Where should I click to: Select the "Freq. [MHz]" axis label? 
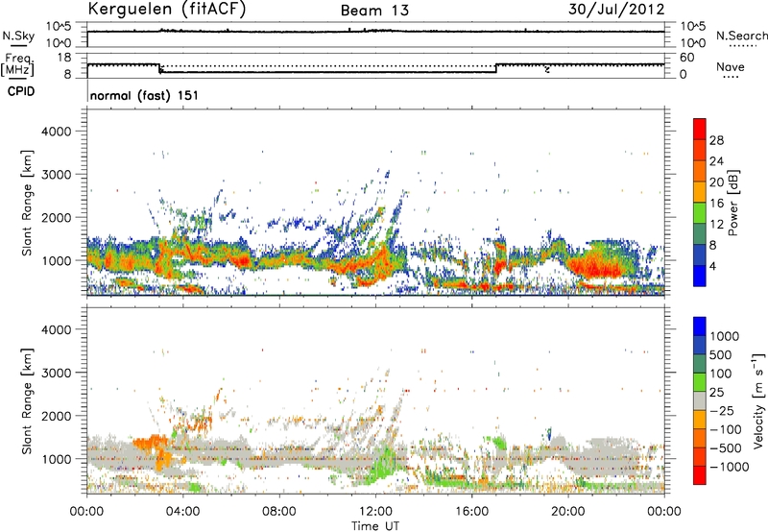[17, 65]
